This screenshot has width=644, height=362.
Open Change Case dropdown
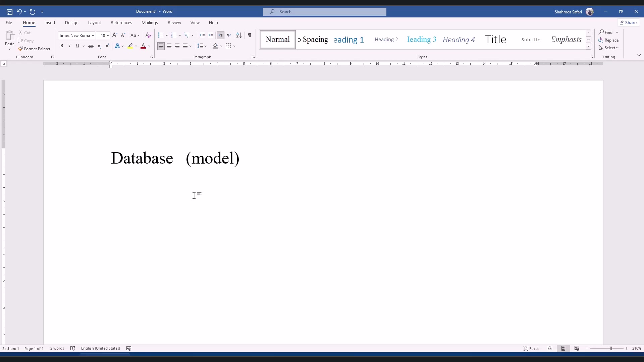(x=135, y=35)
